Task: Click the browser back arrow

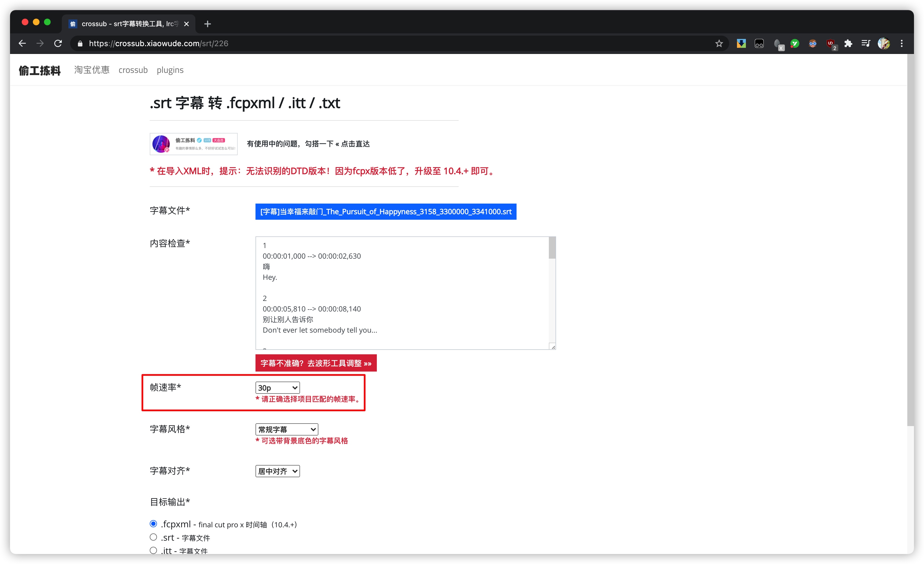Action: [22, 43]
